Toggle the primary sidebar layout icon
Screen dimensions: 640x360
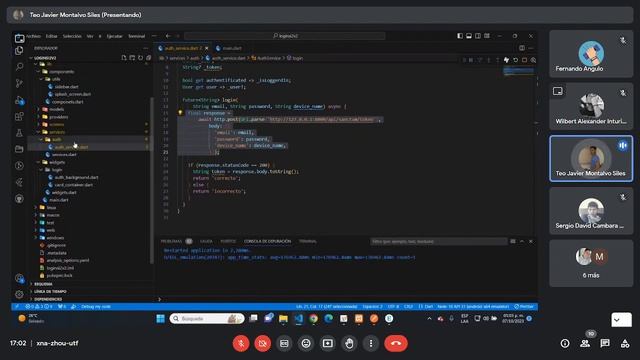[460, 36]
